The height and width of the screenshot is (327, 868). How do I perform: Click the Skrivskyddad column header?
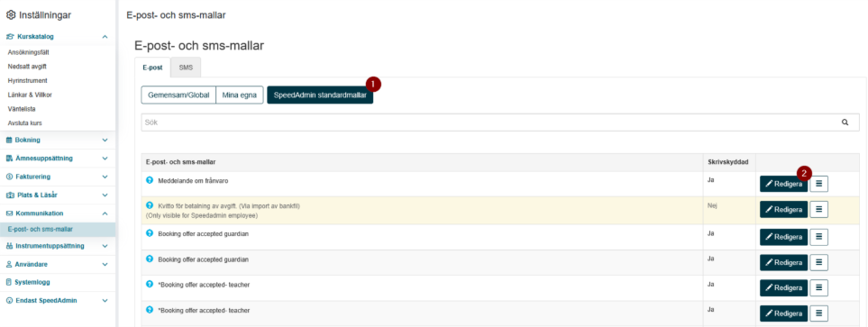tap(728, 162)
